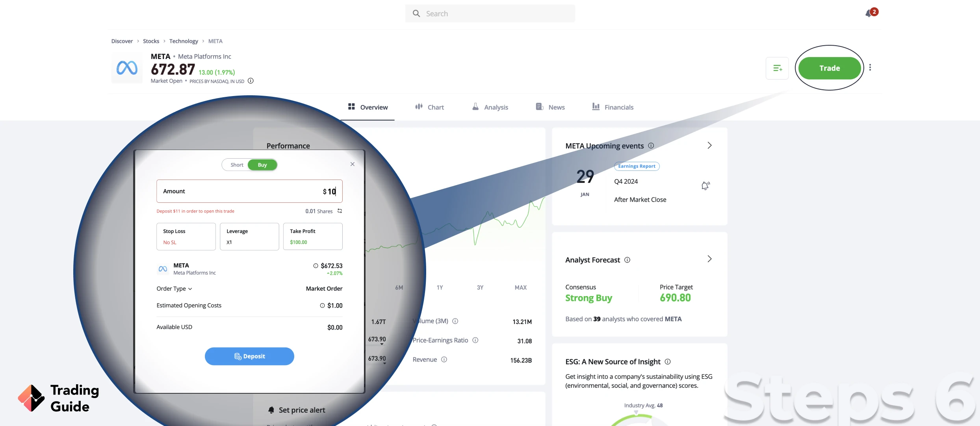Click the Market Order value

pyautogui.click(x=324, y=289)
